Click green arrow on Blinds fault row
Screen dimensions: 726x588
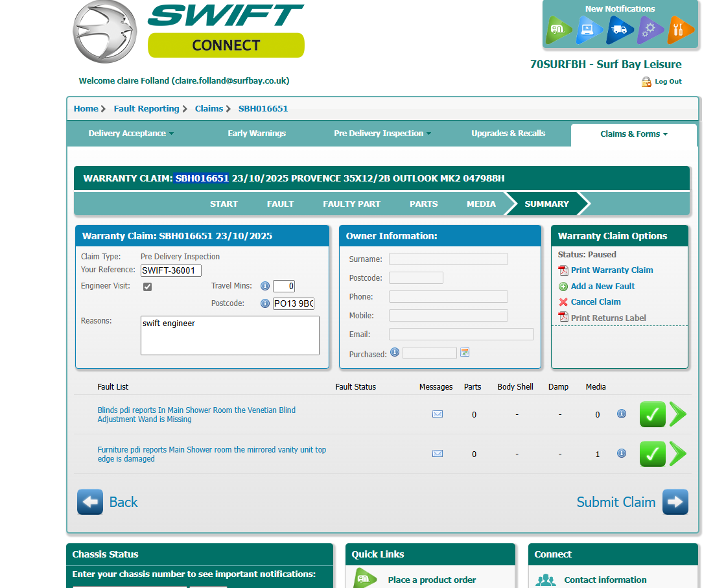click(678, 414)
